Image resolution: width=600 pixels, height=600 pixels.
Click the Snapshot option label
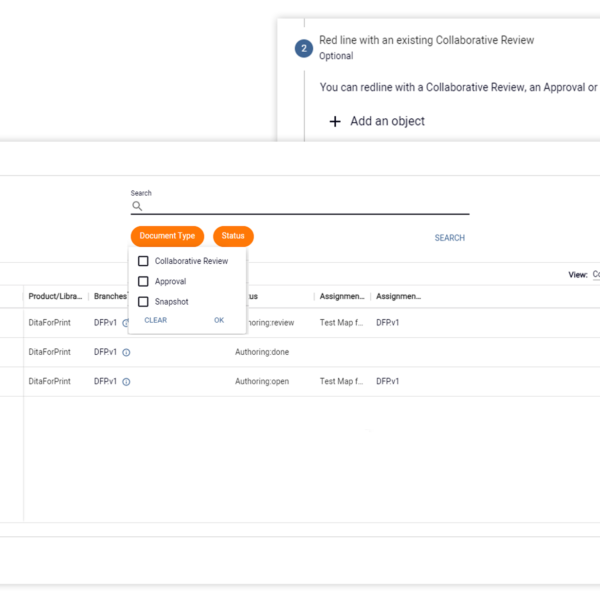pos(171,302)
